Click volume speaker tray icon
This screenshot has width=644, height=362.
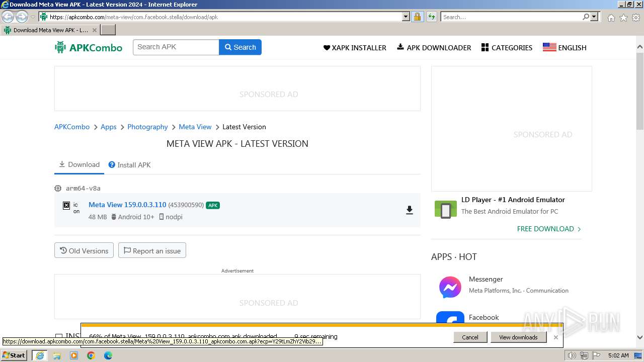click(572, 355)
